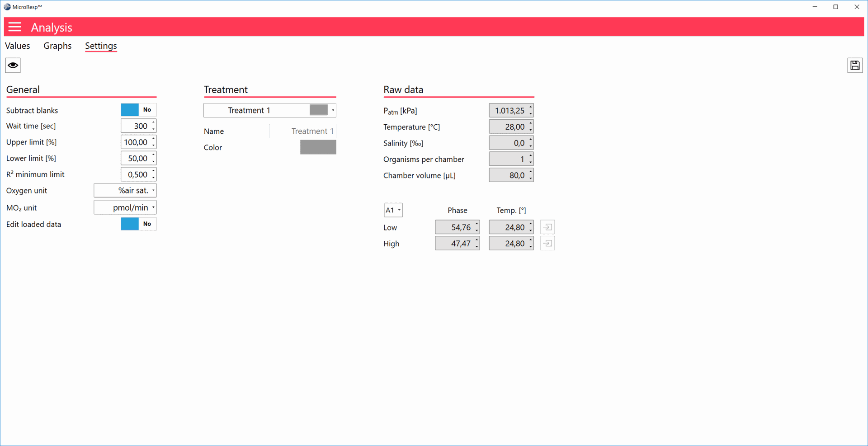Click the MicroResp app icon in title bar
The height and width of the screenshot is (446, 868).
coord(7,7)
